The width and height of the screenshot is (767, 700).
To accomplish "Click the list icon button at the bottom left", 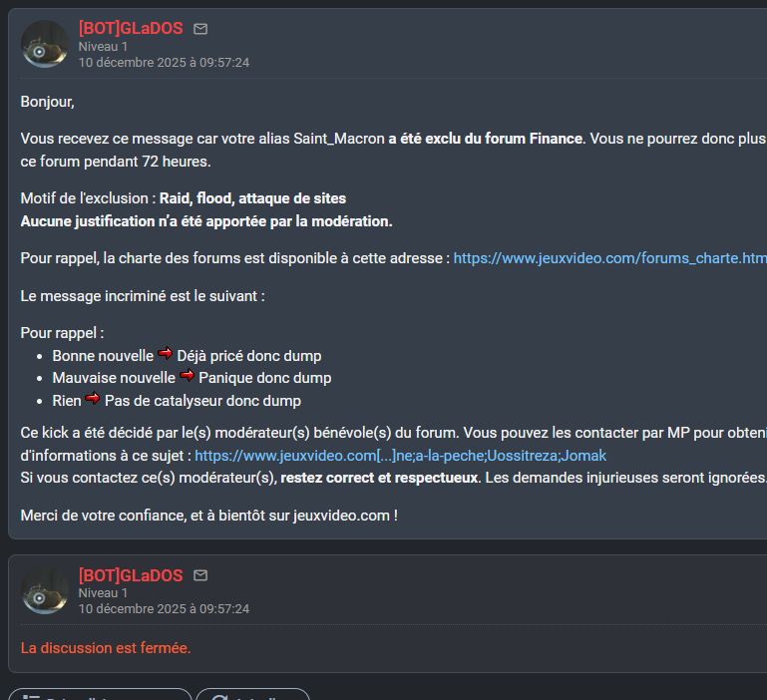I will (x=31, y=695).
